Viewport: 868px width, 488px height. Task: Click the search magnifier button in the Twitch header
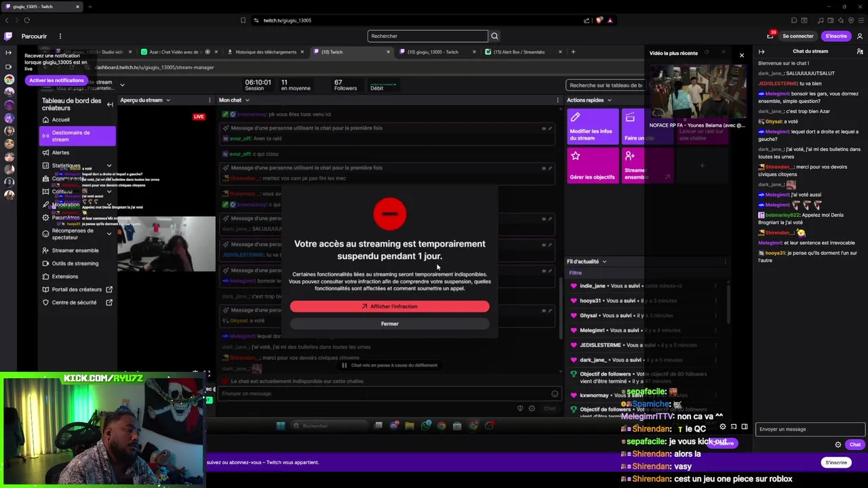click(494, 36)
